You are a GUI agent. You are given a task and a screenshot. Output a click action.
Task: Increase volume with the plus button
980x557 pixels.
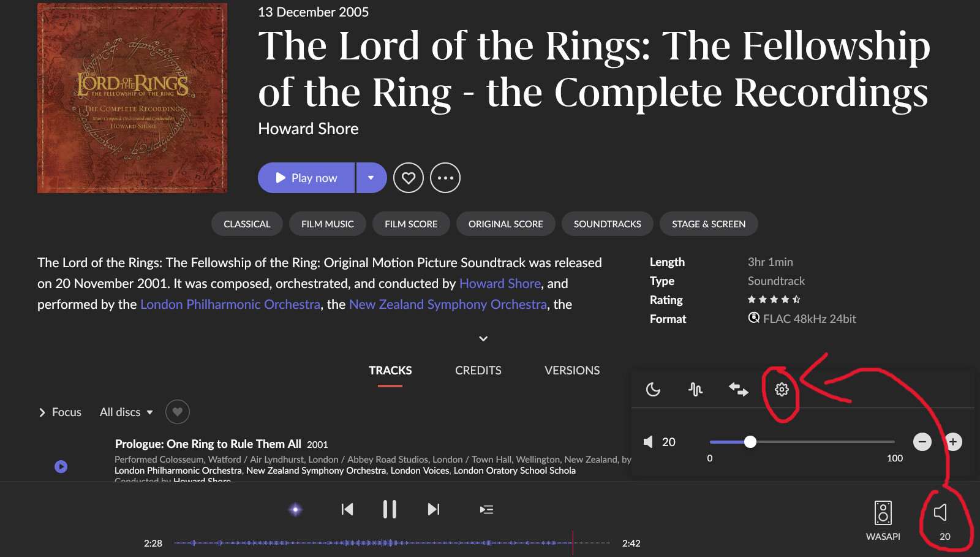coord(953,442)
